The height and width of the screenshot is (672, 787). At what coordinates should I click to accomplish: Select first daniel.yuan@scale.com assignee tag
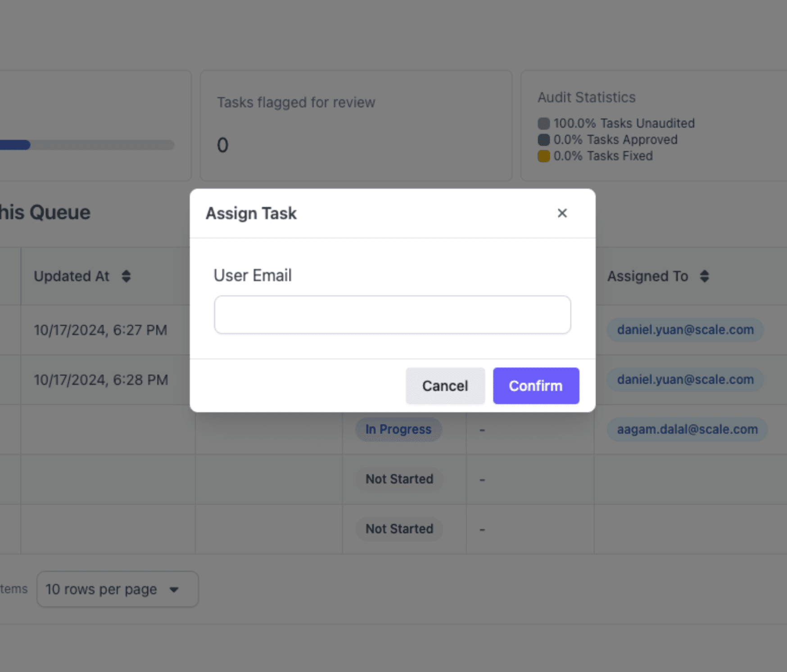click(x=685, y=330)
